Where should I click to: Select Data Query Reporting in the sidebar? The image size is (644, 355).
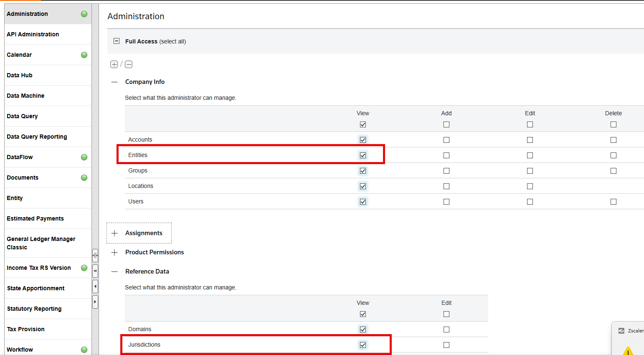coord(37,137)
